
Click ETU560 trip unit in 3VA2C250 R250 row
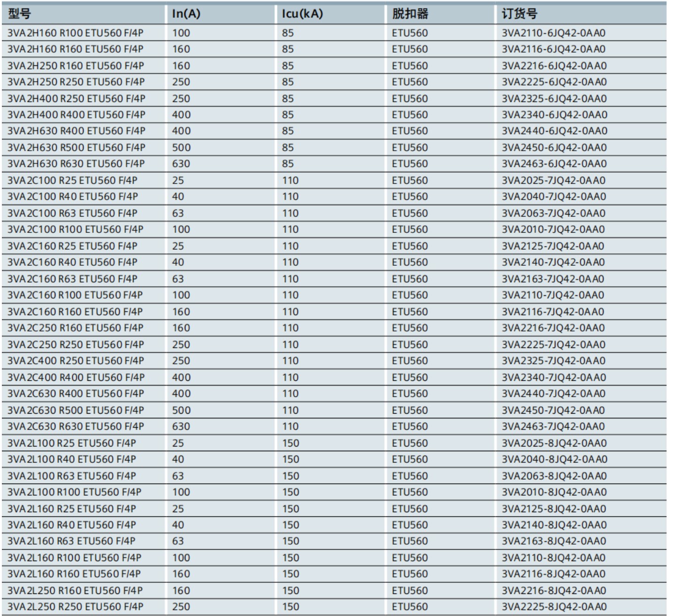tap(410, 345)
